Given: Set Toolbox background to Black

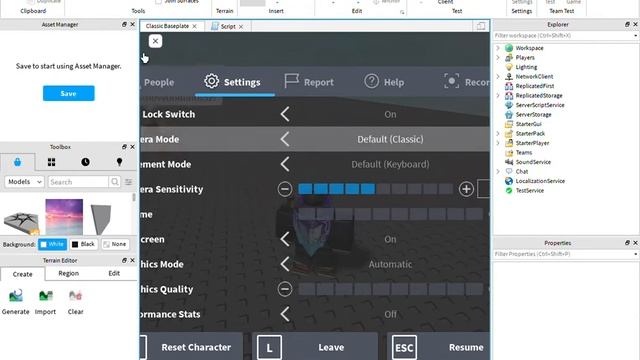Looking at the screenshot, I should [83, 244].
